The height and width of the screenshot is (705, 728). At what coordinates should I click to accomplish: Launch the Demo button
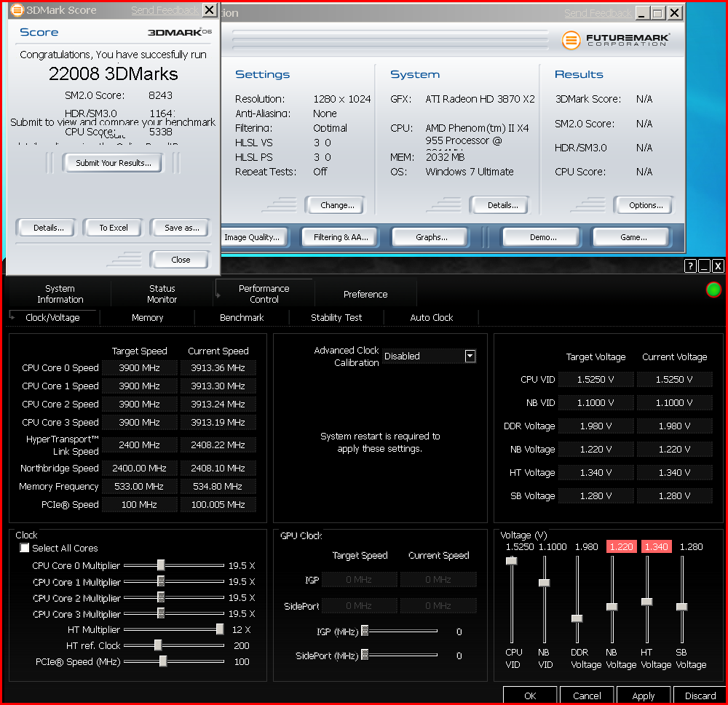pos(543,237)
